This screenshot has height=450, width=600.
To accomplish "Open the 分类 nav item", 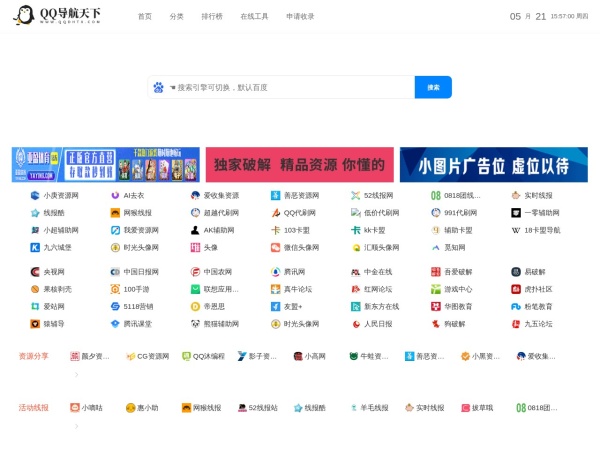I will pos(176,16).
